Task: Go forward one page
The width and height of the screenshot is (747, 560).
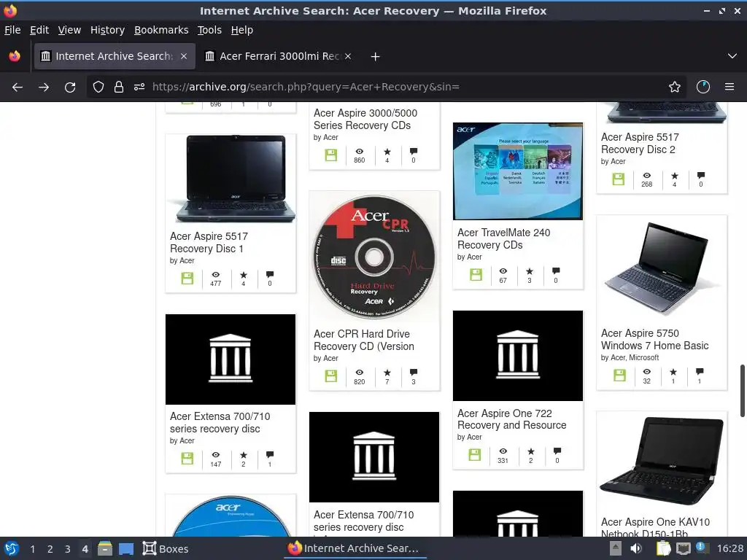Action: (44, 87)
